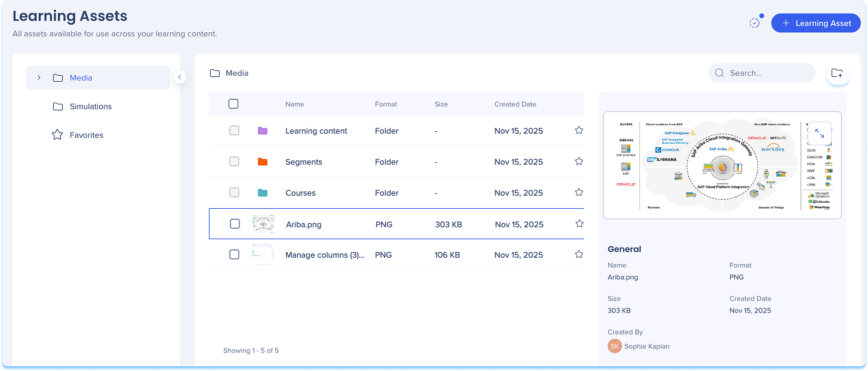Star the Learning content folder

pos(578,130)
